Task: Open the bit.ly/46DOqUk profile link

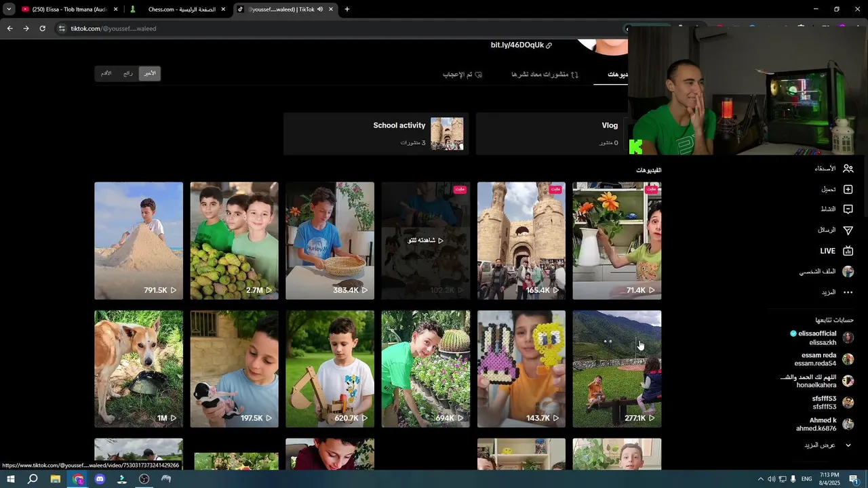Action: pos(521,45)
